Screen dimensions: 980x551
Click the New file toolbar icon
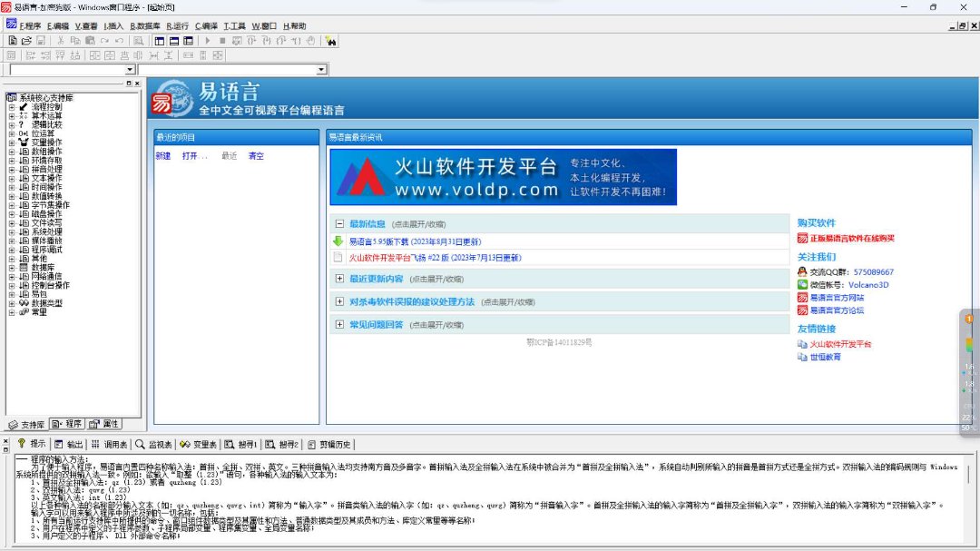click(13, 41)
